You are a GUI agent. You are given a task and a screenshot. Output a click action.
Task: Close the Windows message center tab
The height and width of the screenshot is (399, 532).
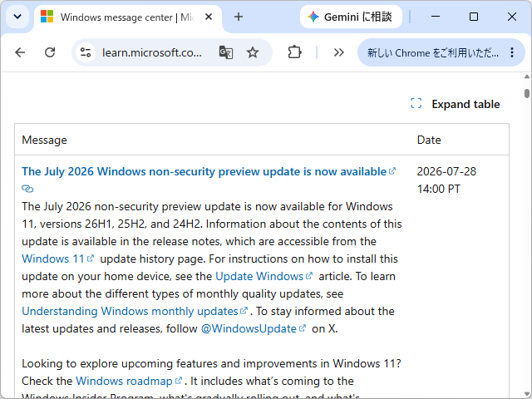click(209, 17)
